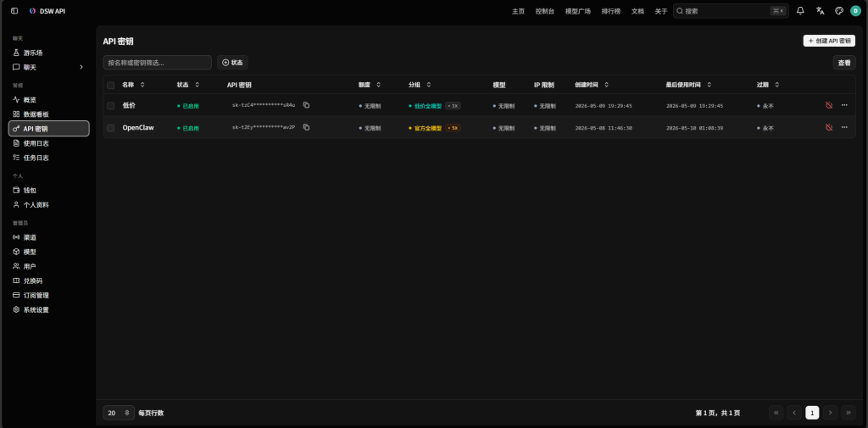Open 使用日志 in the sidebar
Screen dimensions: 868x428
(x=48, y=143)
